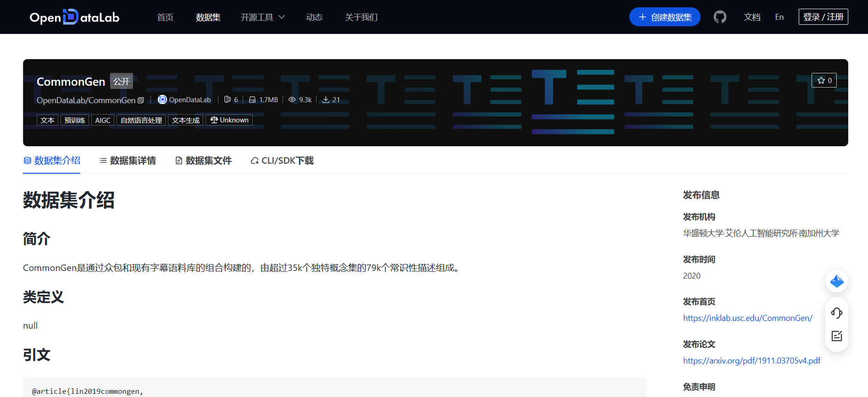
Task: Open the customer support headset icon
Action: (837, 313)
